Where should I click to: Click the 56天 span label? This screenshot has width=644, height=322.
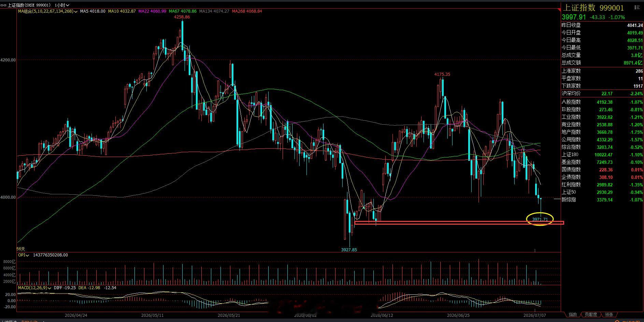pos(21,249)
